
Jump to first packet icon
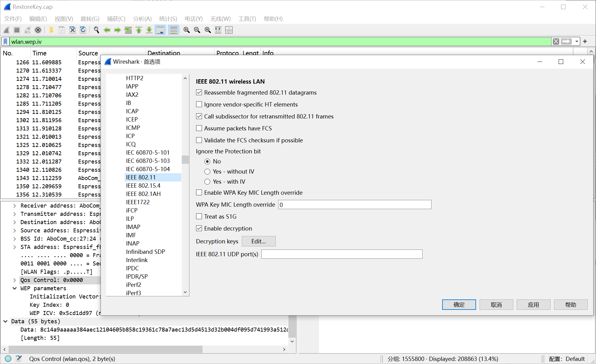coord(139,30)
